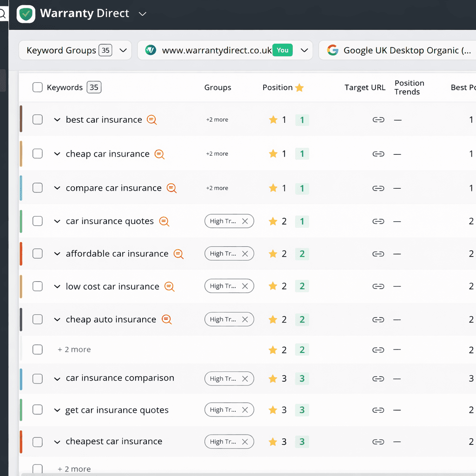Image resolution: width=476 pixels, height=476 pixels.
Task: Open SERP analysis icon for compare car insurance
Action: click(x=172, y=188)
